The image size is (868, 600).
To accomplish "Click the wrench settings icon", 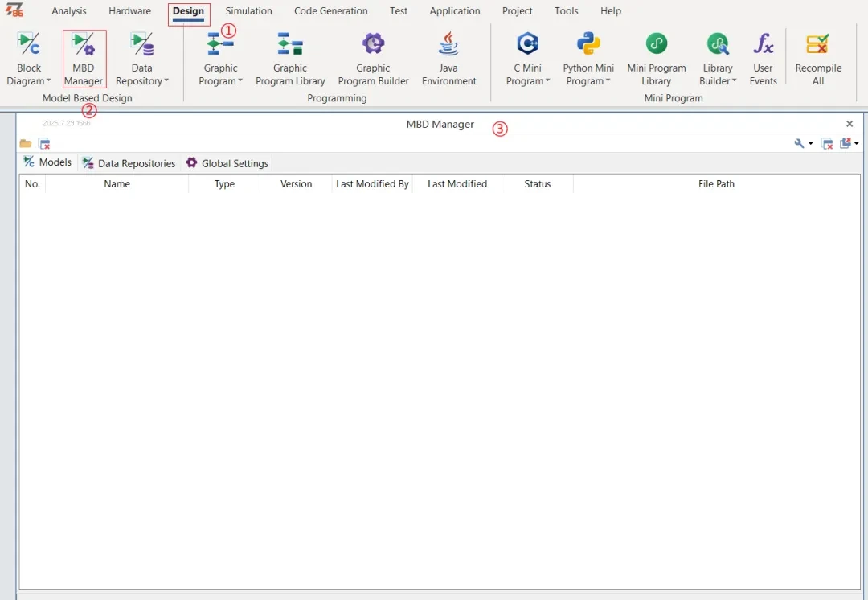I will tap(800, 142).
